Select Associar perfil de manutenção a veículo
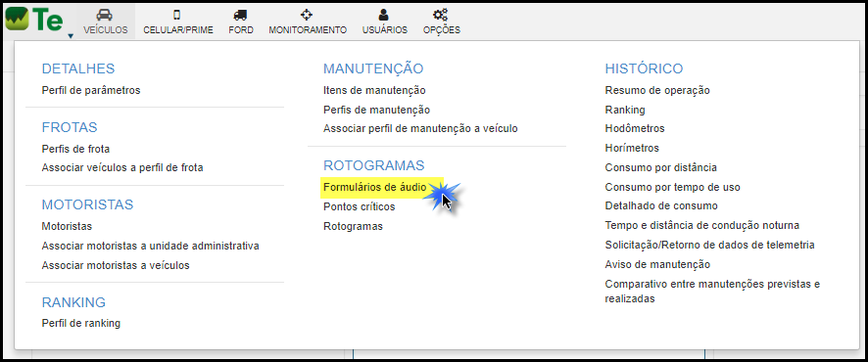Screen dimensions: 868x362 pos(420,129)
